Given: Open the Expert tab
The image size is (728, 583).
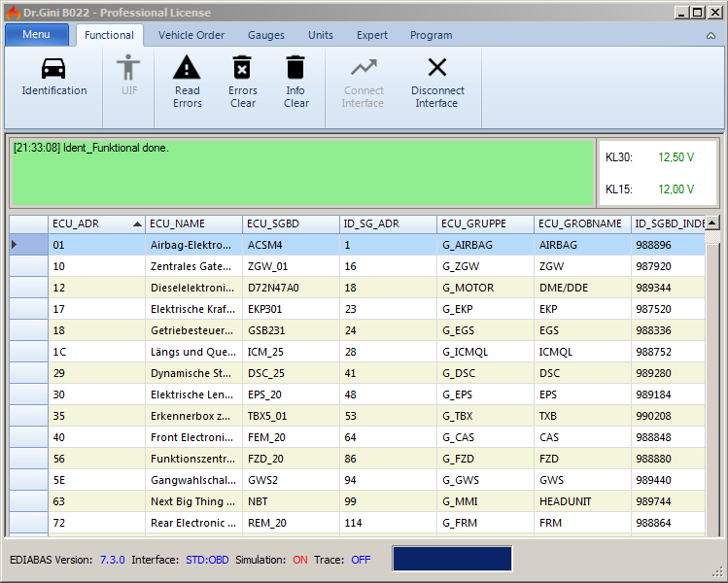Looking at the screenshot, I should 372,36.
